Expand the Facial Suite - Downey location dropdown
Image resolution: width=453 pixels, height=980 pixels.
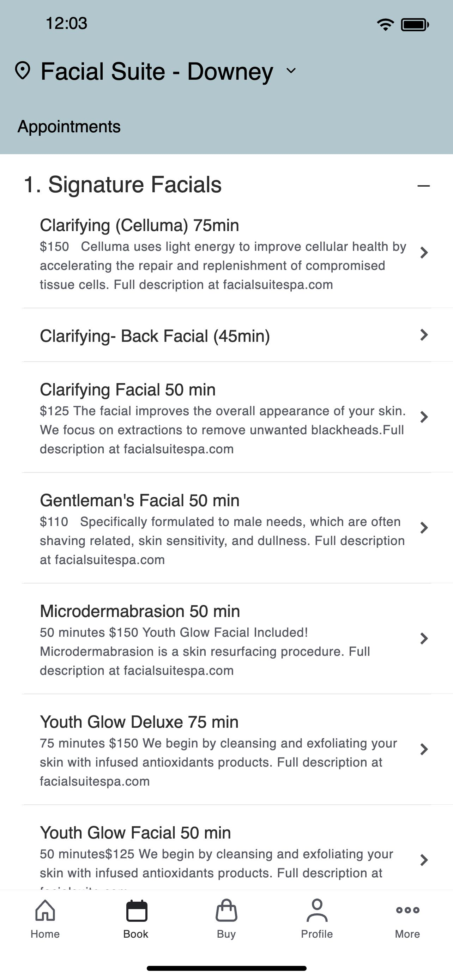tap(291, 71)
